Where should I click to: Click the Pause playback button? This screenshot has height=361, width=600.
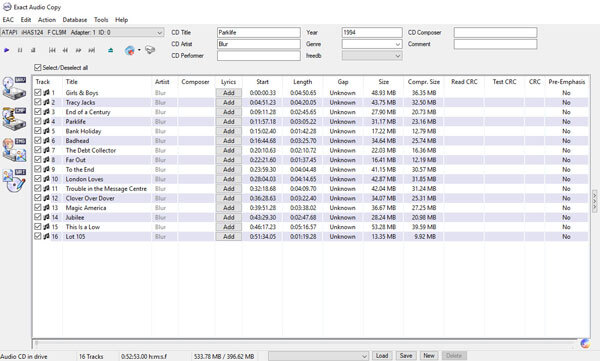tap(20, 50)
